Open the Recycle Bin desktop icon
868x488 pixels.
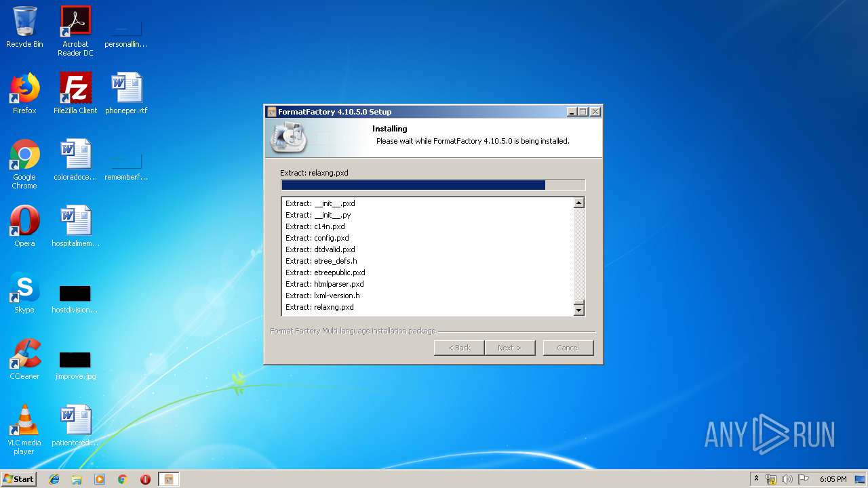coord(24,27)
